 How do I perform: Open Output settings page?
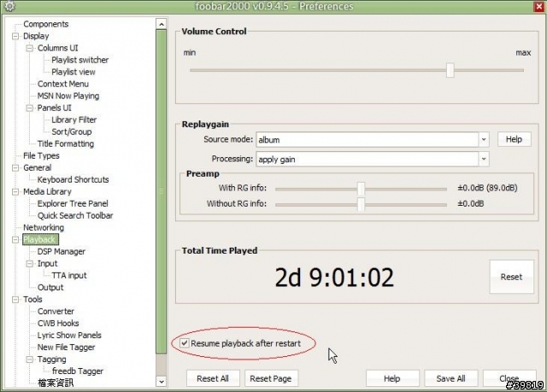[50, 288]
